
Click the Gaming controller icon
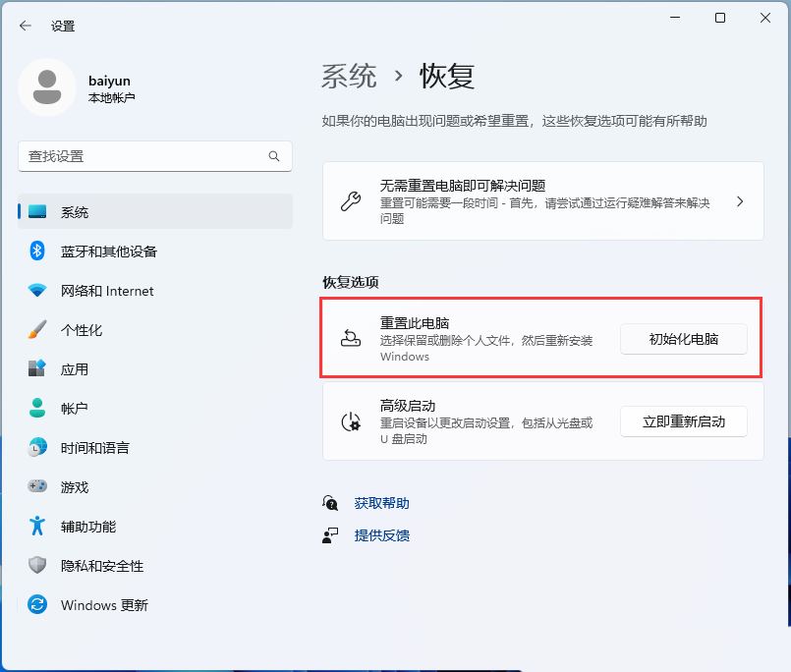pyautogui.click(x=37, y=486)
